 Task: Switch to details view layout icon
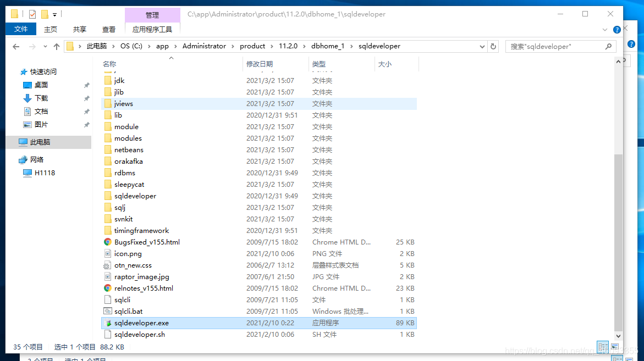tap(603, 347)
